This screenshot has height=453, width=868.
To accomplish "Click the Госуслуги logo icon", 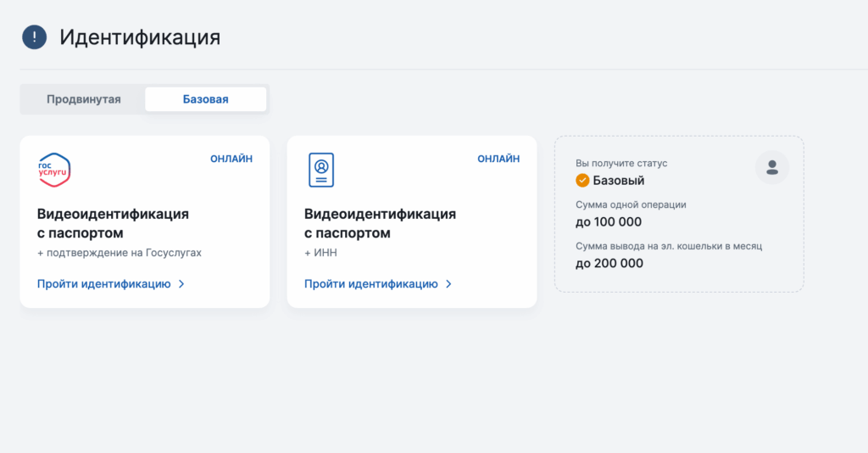I will [x=53, y=170].
